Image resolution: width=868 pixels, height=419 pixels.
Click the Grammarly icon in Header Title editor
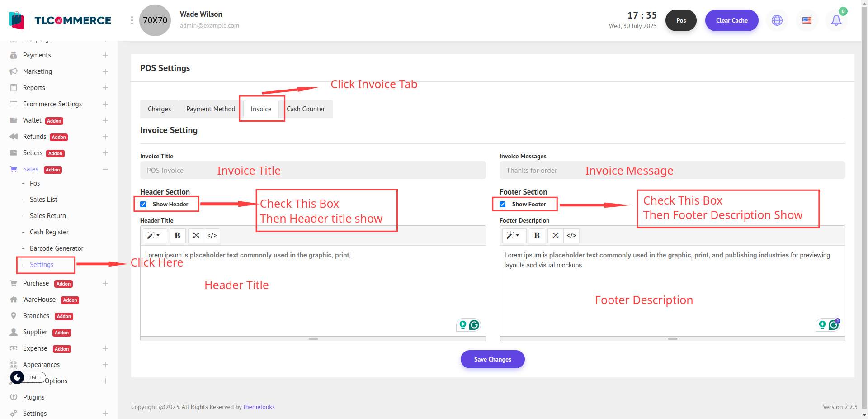[x=474, y=325]
